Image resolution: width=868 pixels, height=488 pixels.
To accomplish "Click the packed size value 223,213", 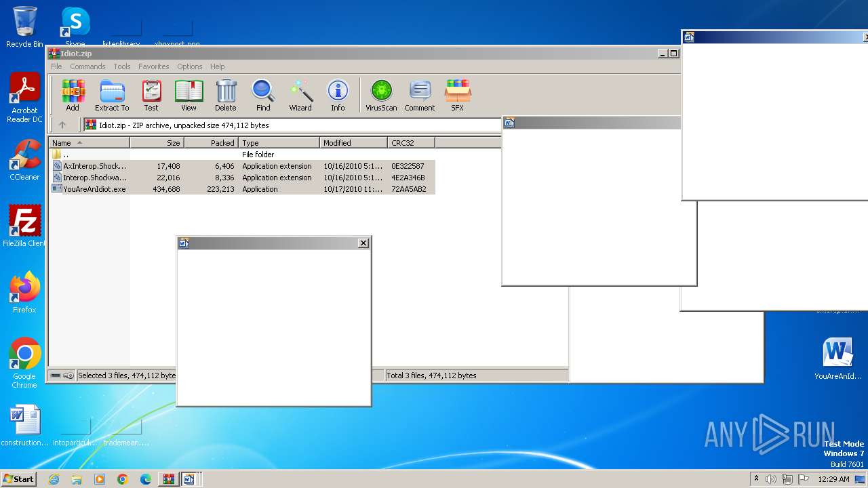I will tap(220, 189).
